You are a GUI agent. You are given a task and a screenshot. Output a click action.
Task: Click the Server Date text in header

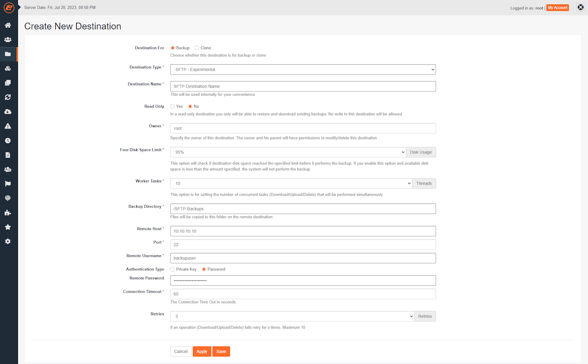(60, 8)
